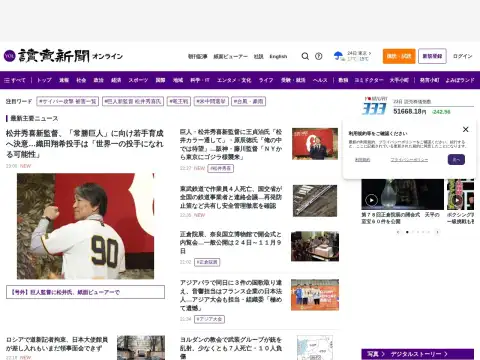This screenshot has height=360, width=480.
Task: Open the プライバシーポリシー link in popup
Action: click(409, 160)
